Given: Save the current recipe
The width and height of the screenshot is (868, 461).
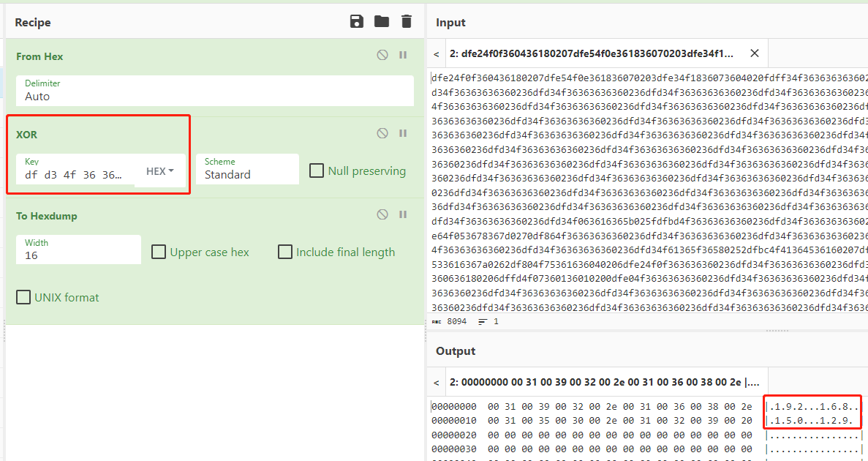Looking at the screenshot, I should point(357,22).
